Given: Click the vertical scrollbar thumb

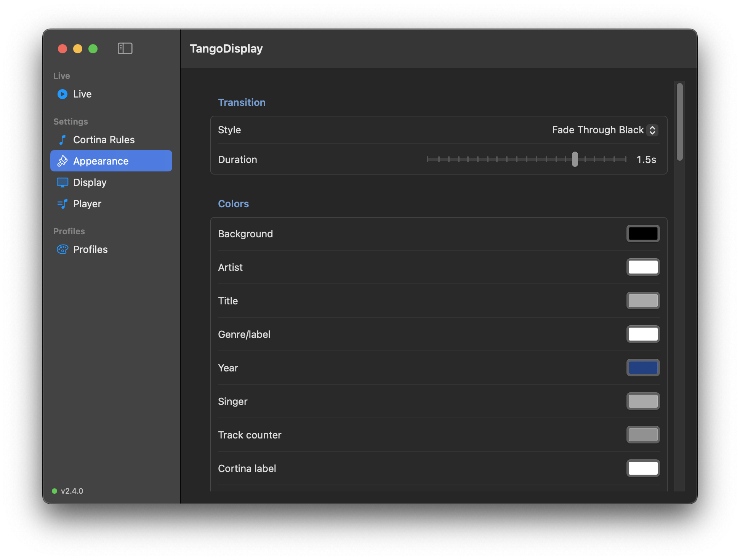Looking at the screenshot, I should [680, 122].
